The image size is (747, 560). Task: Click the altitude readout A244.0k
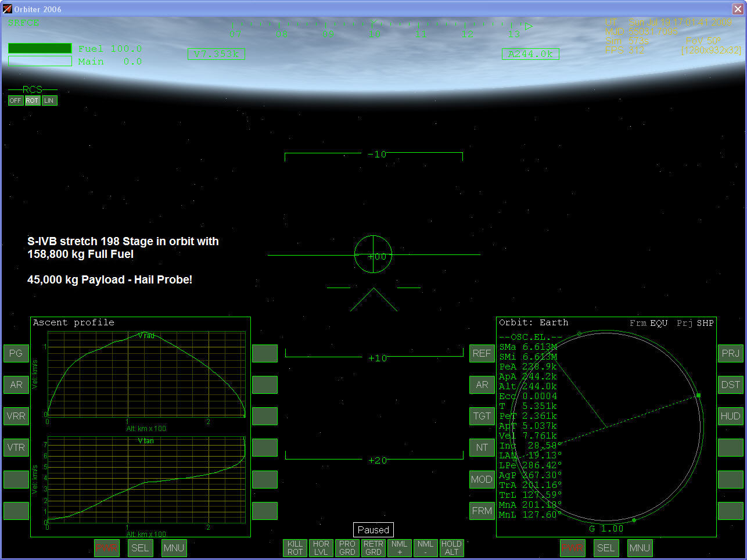coord(530,54)
